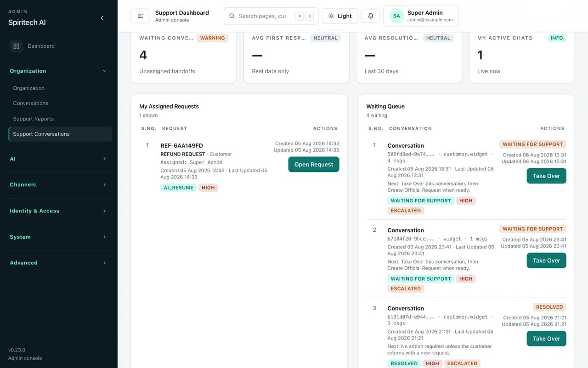Click version v0.23.0 text
Viewport: 588px width, 368px height.
tap(17, 350)
